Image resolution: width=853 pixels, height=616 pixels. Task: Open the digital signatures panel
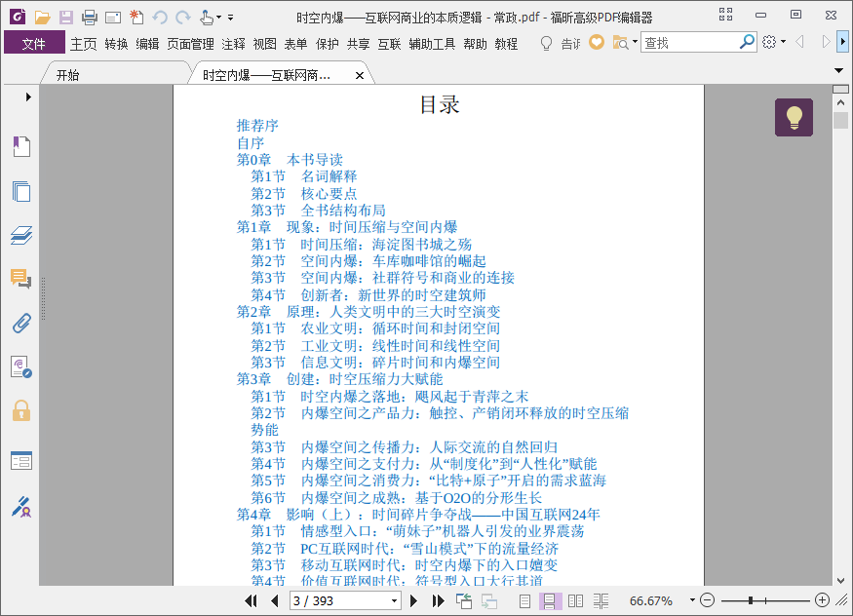(x=21, y=367)
